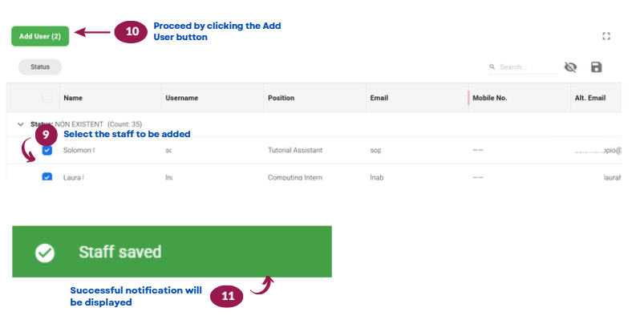Collapse the Status NON EXISTENT group chevron

click(x=21, y=124)
